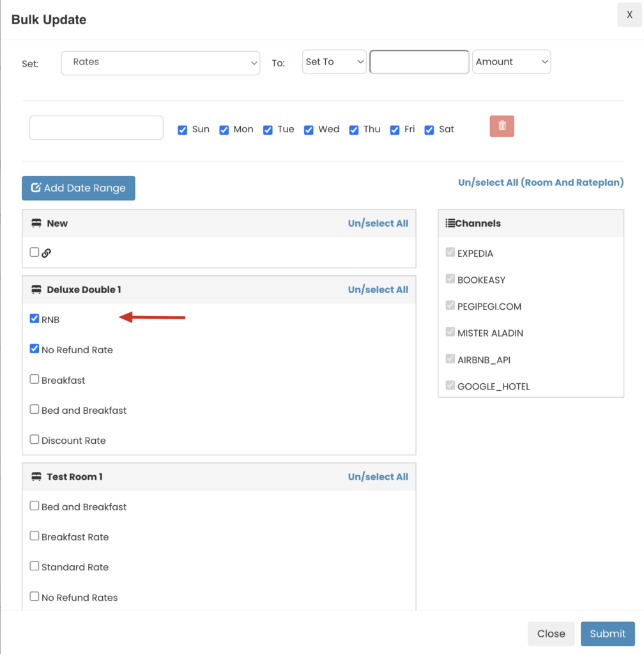Click the red trash delete date range icon
The width and height of the screenshot is (644, 654).
[x=502, y=126]
